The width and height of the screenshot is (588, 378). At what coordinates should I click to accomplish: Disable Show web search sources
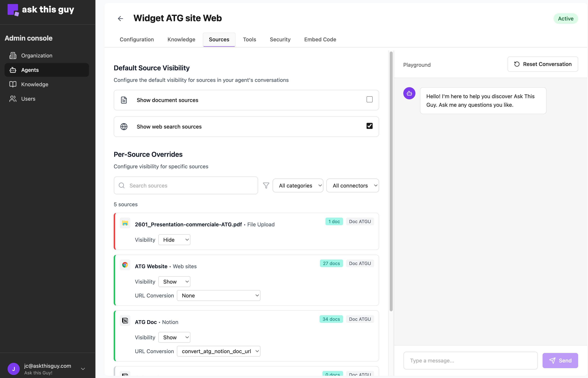(x=369, y=126)
